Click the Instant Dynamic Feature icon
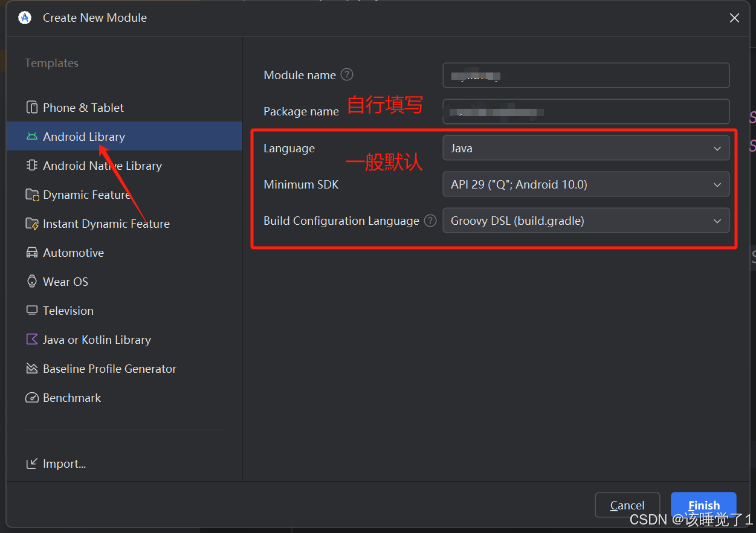 tap(32, 224)
